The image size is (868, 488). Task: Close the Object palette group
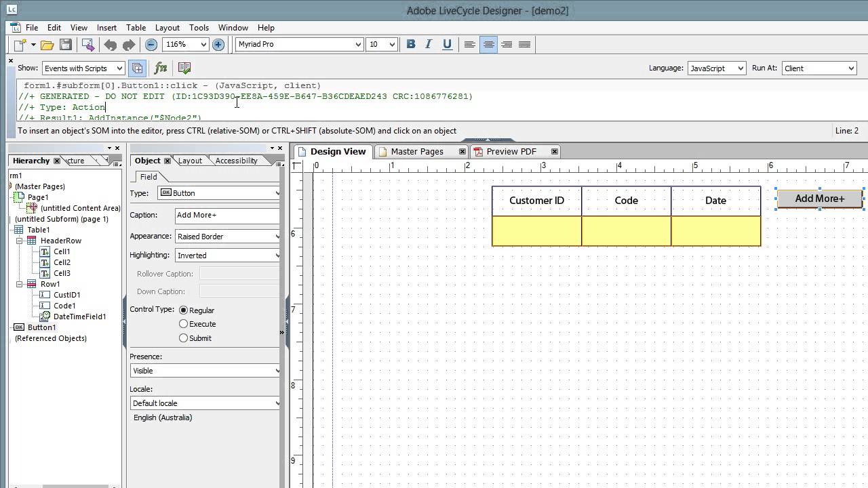280,148
